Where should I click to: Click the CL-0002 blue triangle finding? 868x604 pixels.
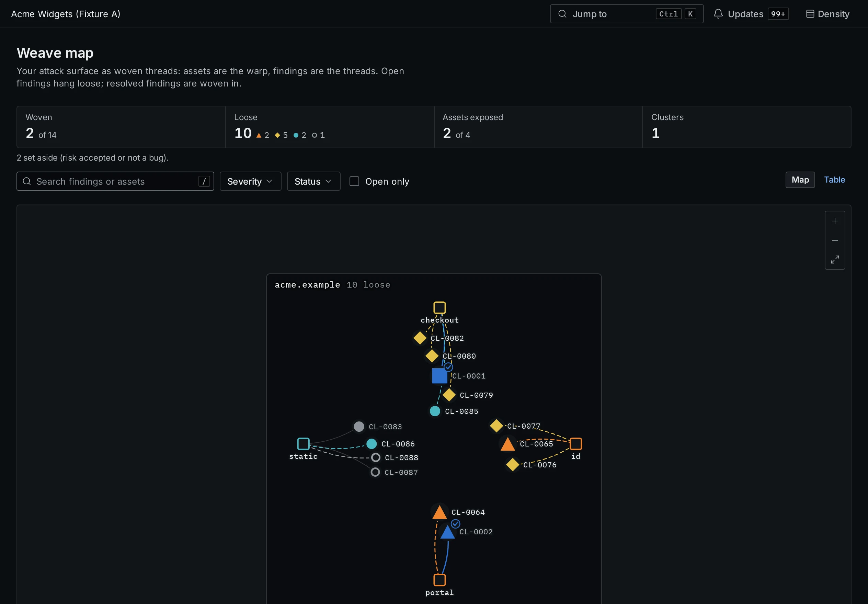pos(447,532)
